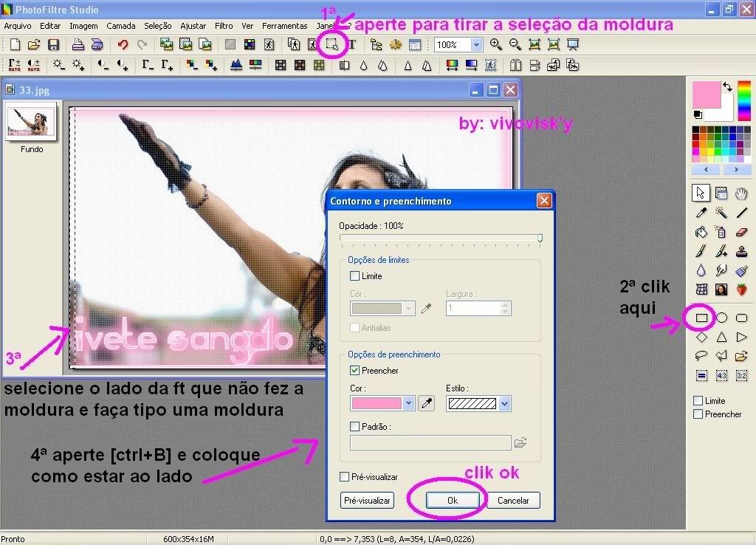Choose the Ellipse selection shape
The height and width of the screenshot is (545, 756).
coord(721,318)
